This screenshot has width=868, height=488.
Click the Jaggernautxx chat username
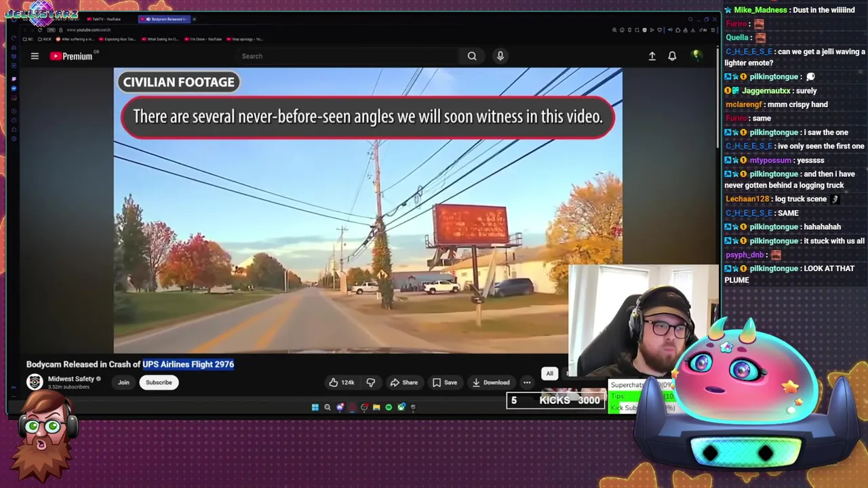pos(766,91)
